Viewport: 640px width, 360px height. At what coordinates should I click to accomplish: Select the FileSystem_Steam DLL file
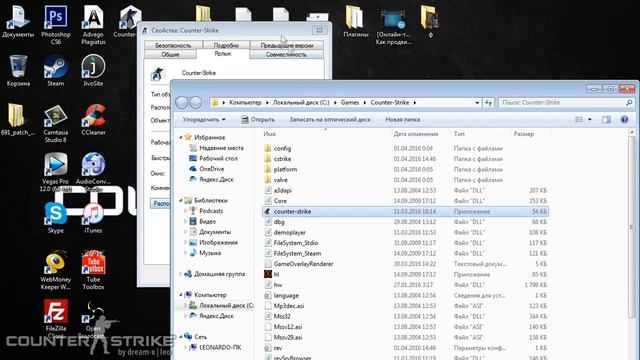pyautogui.click(x=405, y=253)
